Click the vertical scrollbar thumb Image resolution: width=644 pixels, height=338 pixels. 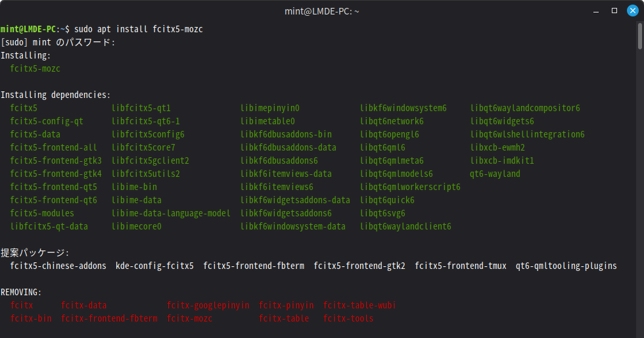[639, 36]
